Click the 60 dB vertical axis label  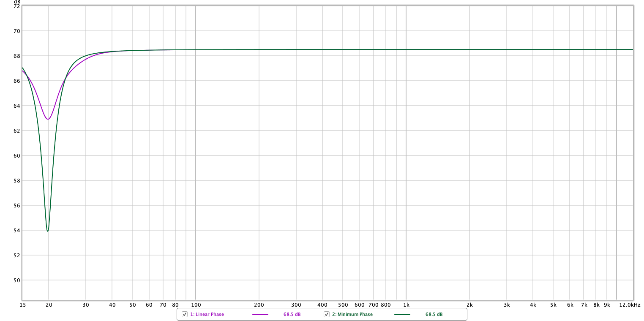coord(17,155)
